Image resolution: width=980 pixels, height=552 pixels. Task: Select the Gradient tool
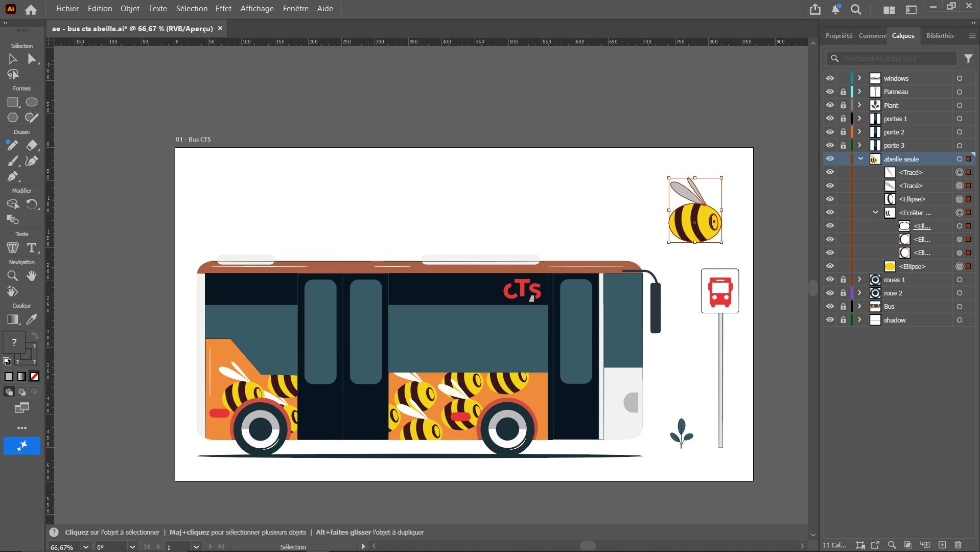pyautogui.click(x=13, y=319)
